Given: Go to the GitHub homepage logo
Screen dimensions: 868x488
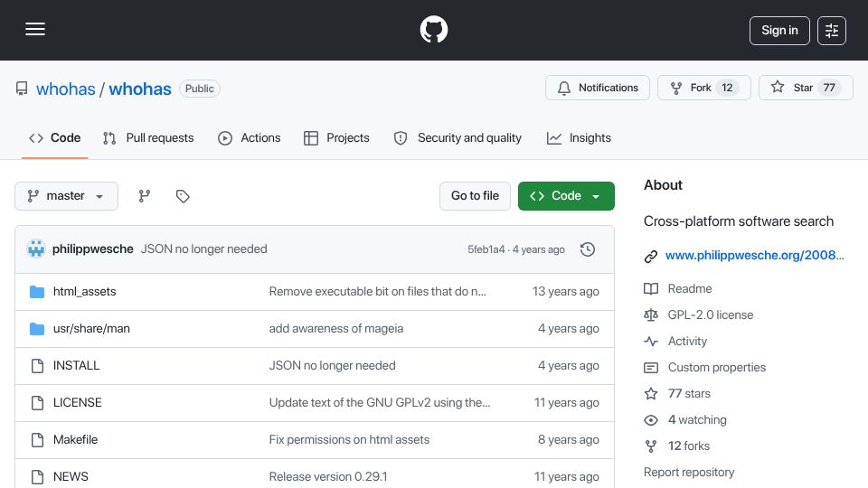Looking at the screenshot, I should click(434, 29).
